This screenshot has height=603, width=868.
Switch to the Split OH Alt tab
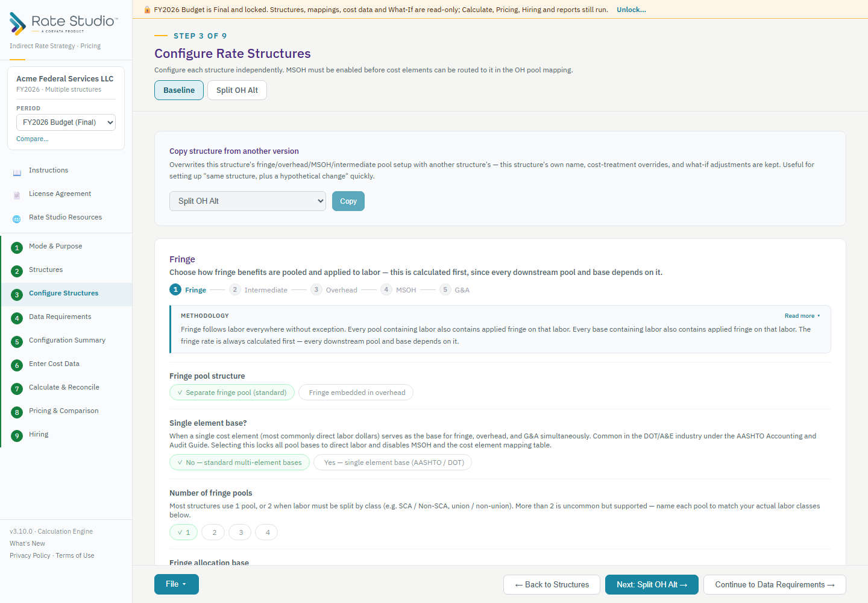237,90
